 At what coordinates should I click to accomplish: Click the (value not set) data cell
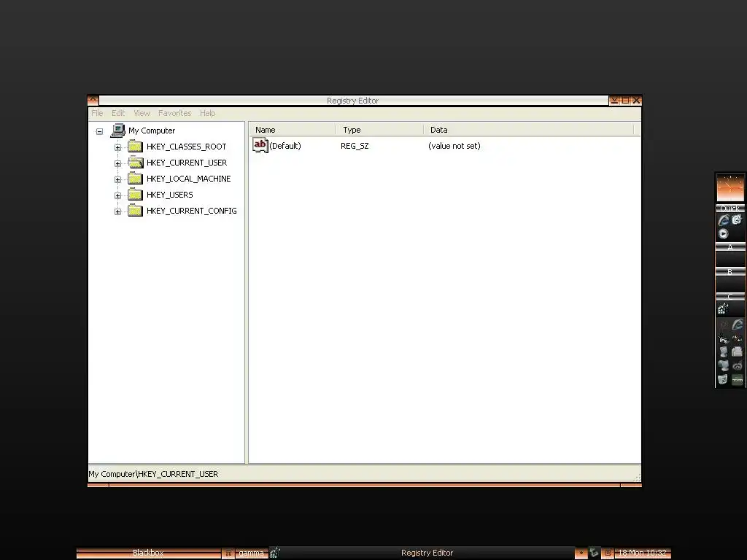454,146
